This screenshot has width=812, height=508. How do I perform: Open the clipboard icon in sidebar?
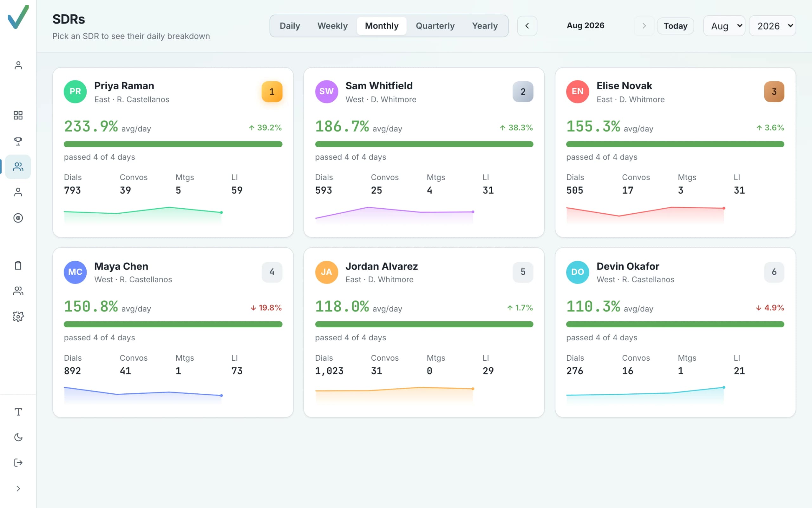point(18,265)
